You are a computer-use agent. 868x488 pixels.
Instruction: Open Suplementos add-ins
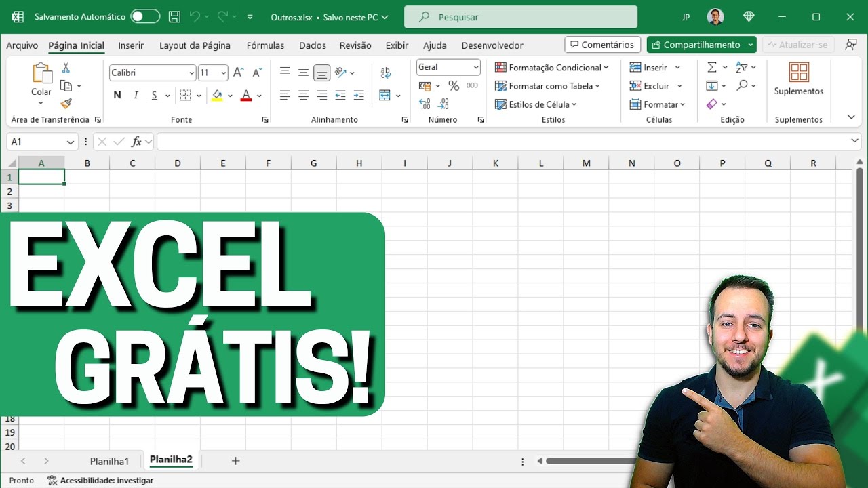coord(799,79)
